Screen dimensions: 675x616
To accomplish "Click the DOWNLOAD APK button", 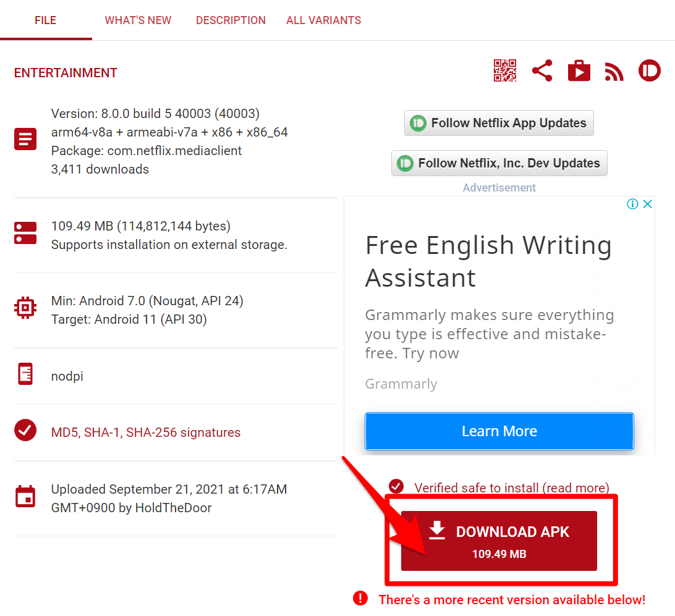I will point(499,541).
